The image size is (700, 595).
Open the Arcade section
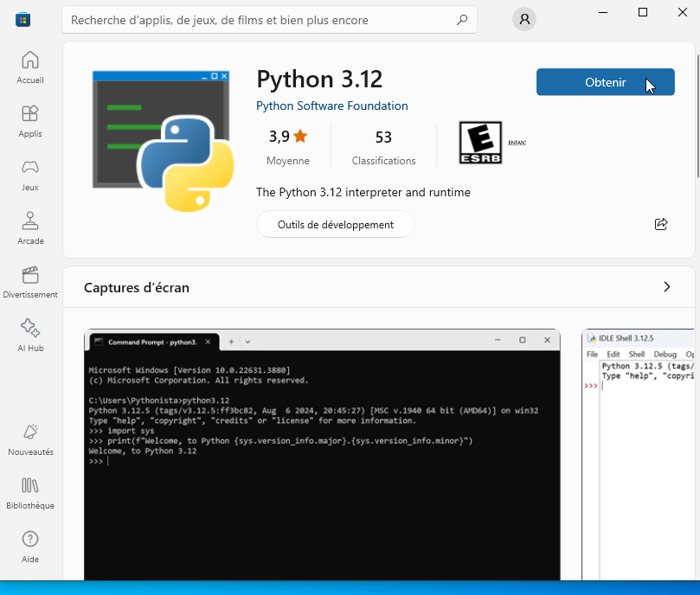(x=30, y=228)
